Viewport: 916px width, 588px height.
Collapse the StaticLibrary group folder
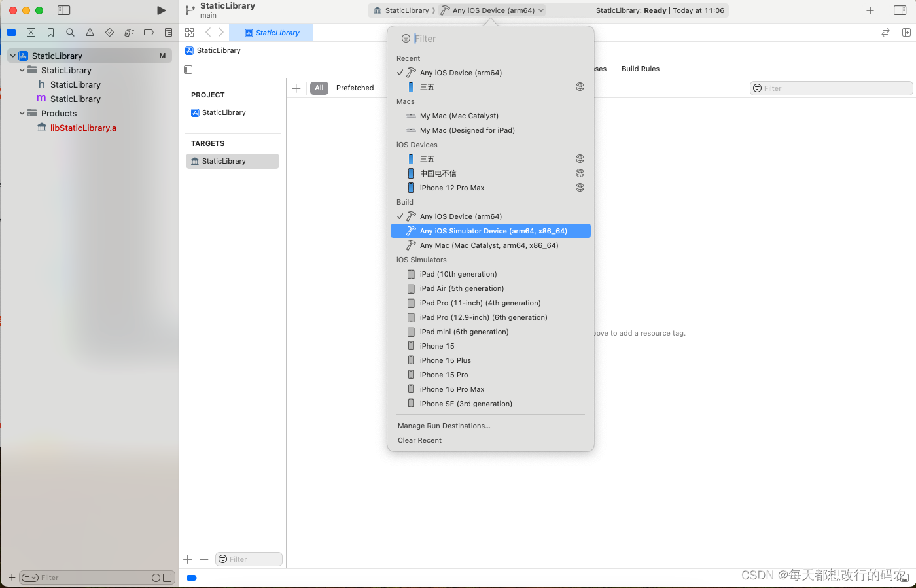(x=22, y=70)
